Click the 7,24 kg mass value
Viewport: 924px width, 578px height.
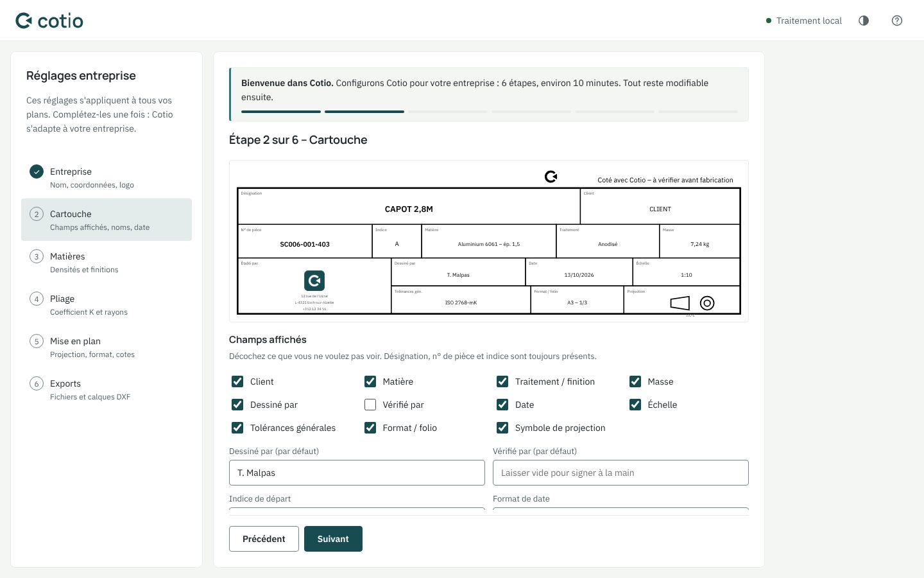pos(699,244)
